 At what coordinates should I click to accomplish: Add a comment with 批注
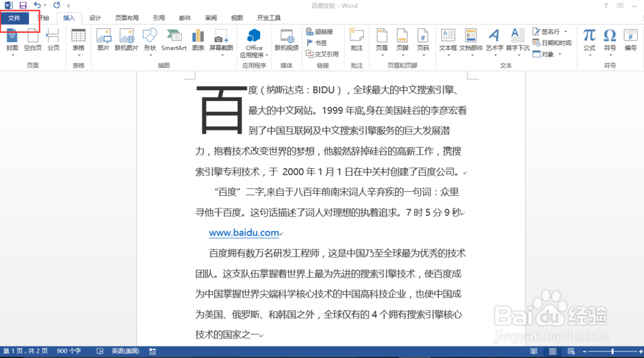[x=357, y=40]
